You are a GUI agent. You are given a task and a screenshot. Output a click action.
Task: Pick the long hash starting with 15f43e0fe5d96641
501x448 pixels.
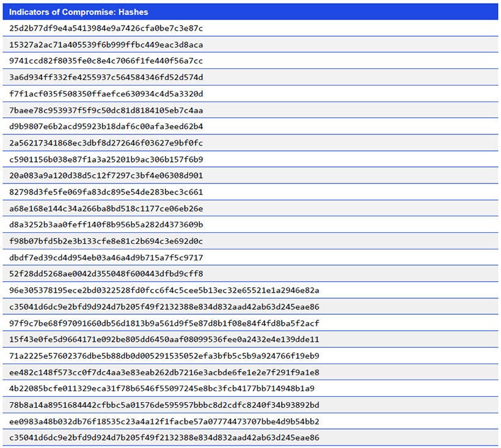[x=164, y=339]
